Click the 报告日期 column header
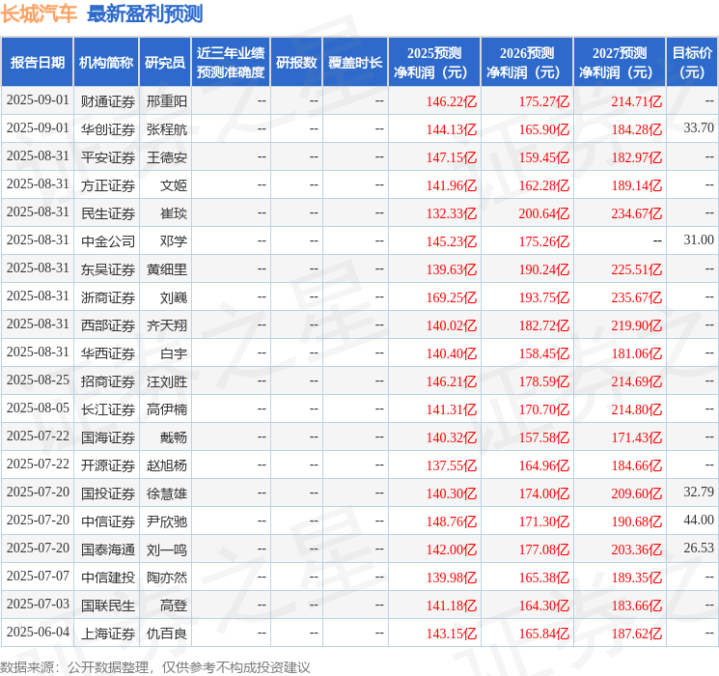This screenshot has width=719, height=676. click(37, 62)
